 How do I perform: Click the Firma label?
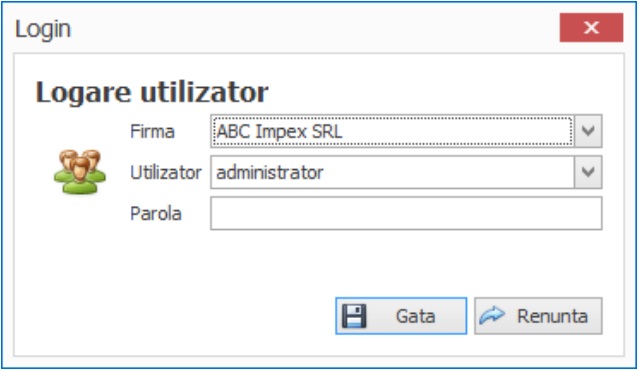click(x=152, y=131)
